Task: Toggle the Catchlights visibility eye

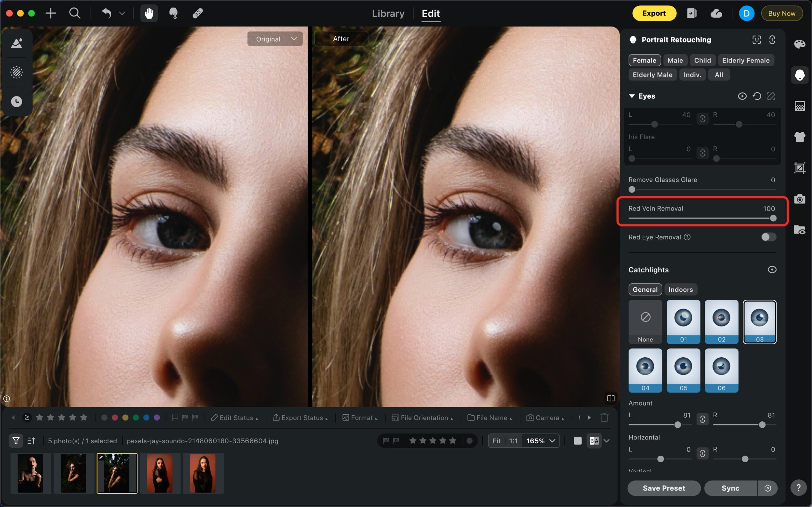Action: point(772,270)
